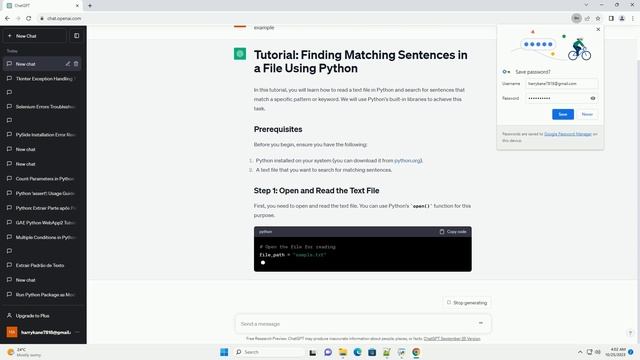
Task: Rename the highlighted New chat with pencil icon
Action: [68, 64]
